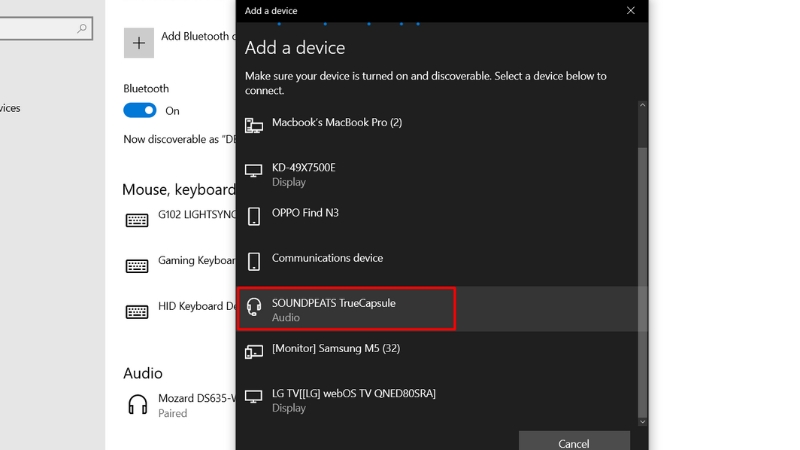800x450 pixels.
Task: Close the Add a device dialog
Action: [631, 11]
